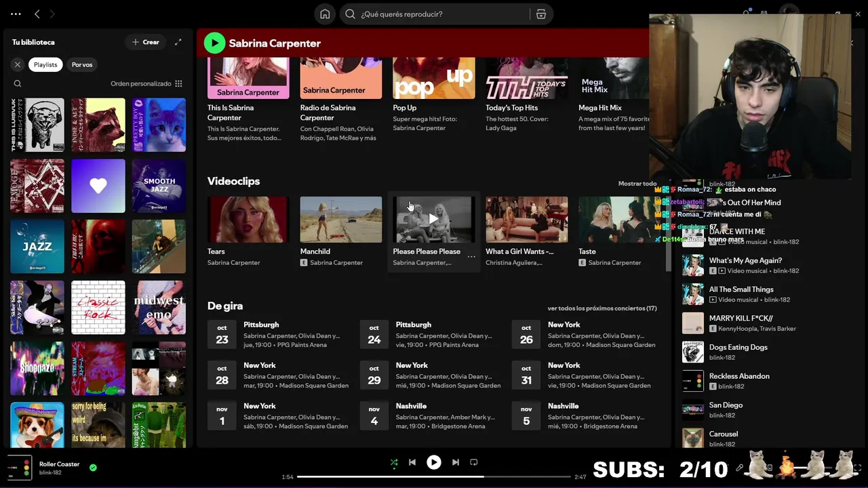The width and height of the screenshot is (868, 488).
Task: Select 'What's My Age Again?' in queue
Action: click(x=745, y=265)
